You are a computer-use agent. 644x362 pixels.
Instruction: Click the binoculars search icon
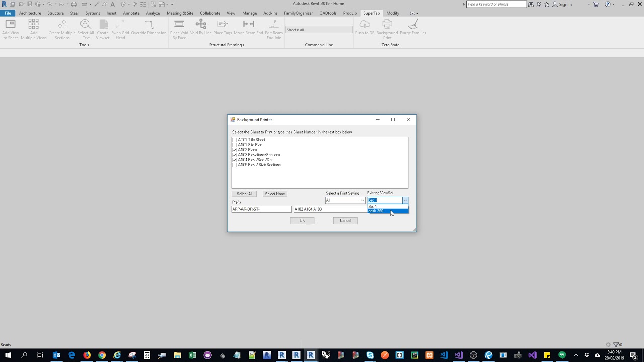[531, 4]
